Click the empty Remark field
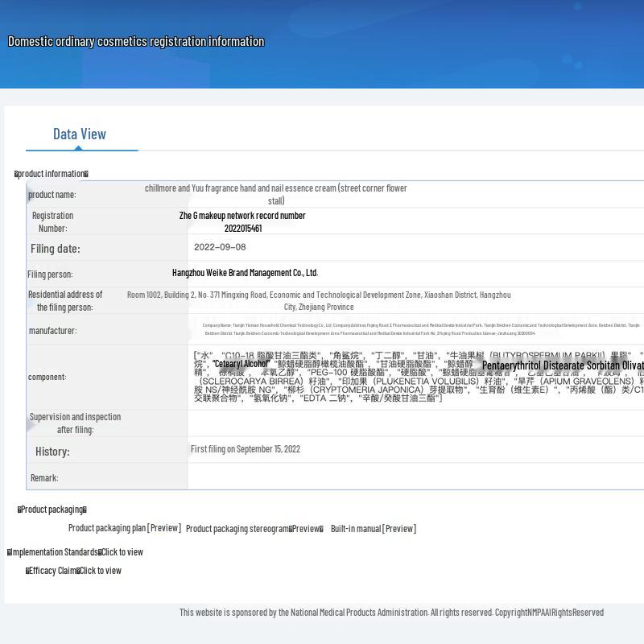 (415, 477)
